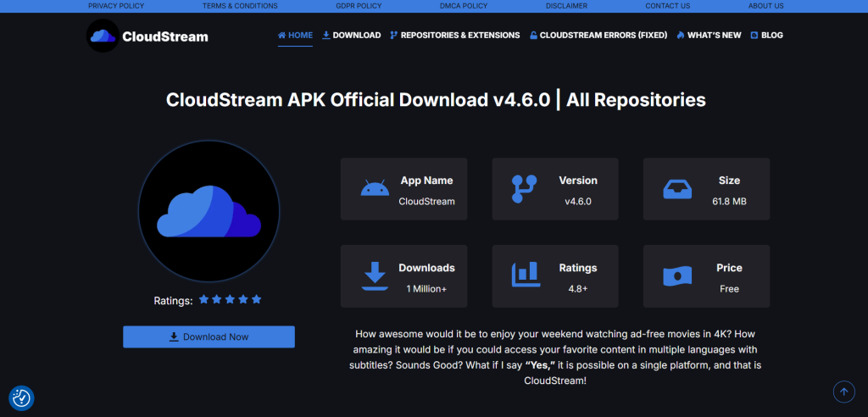
Task: Open CloudStream Errors (Fixed) page
Action: pos(598,36)
